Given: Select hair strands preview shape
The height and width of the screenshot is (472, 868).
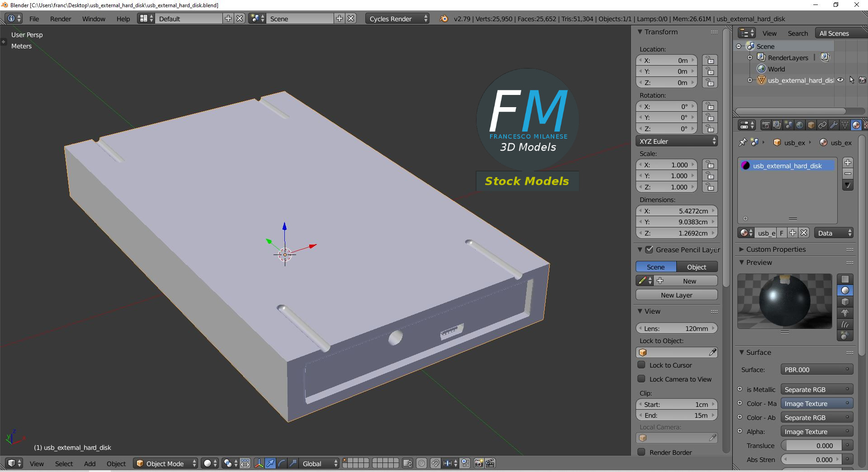Looking at the screenshot, I should point(845,325).
